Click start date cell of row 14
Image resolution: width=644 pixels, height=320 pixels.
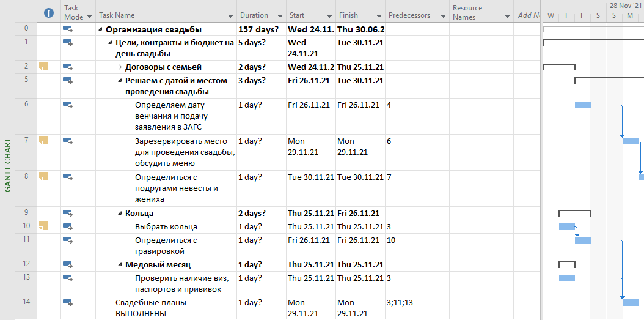(311, 308)
